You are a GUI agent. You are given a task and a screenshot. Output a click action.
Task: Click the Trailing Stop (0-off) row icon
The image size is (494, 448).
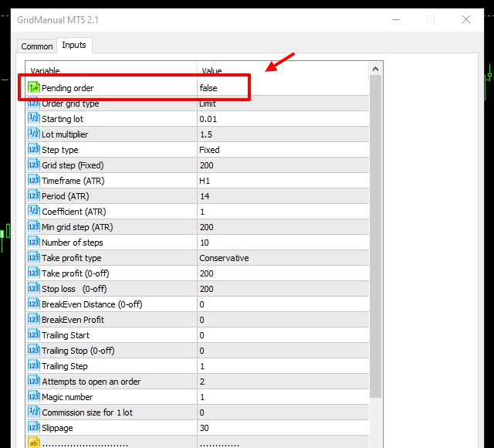[x=34, y=350]
